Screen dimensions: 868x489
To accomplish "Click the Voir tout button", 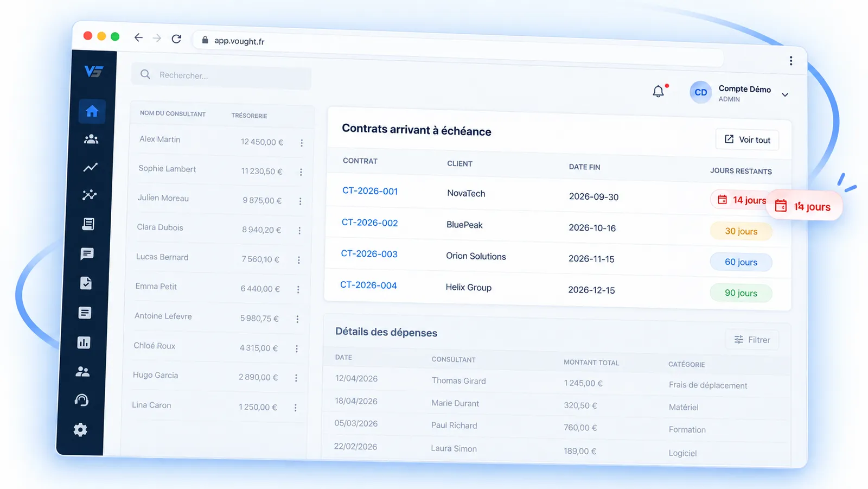I will click(x=748, y=139).
